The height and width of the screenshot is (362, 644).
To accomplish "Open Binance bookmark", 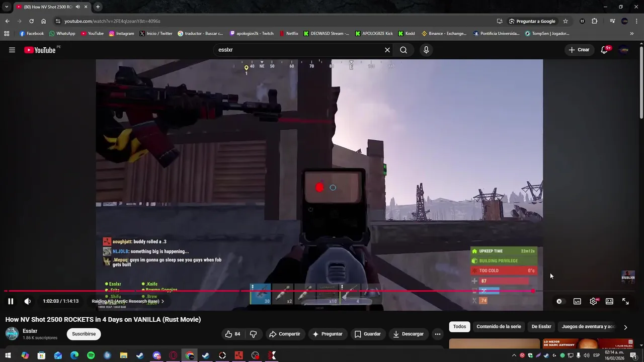I will (444, 34).
